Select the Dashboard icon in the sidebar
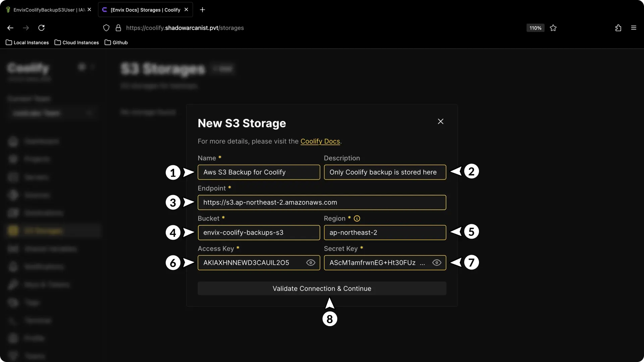 [13, 141]
